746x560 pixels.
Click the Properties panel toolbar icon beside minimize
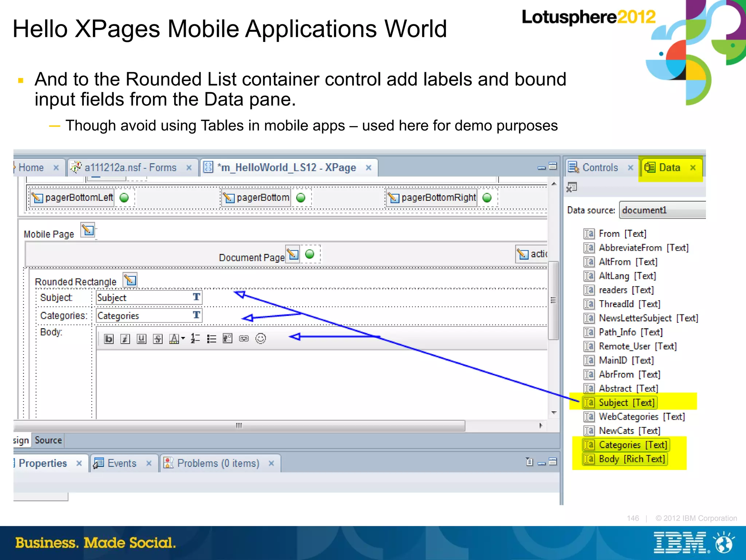tap(530, 462)
